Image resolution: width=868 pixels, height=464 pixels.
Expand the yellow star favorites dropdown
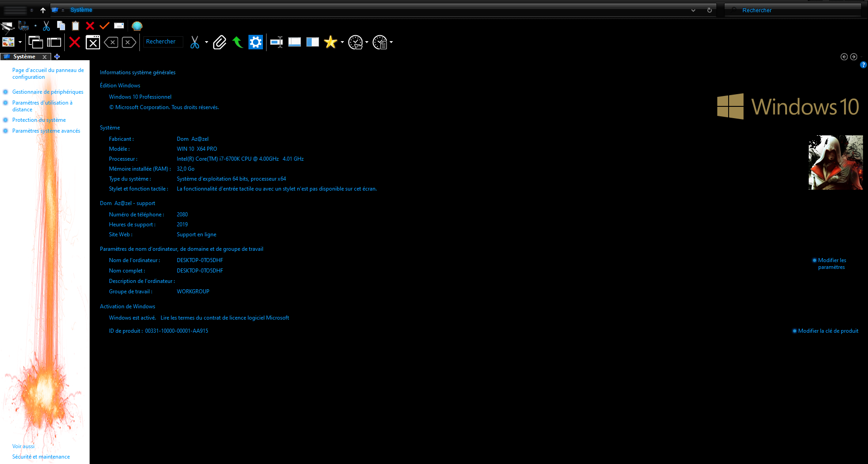click(342, 43)
